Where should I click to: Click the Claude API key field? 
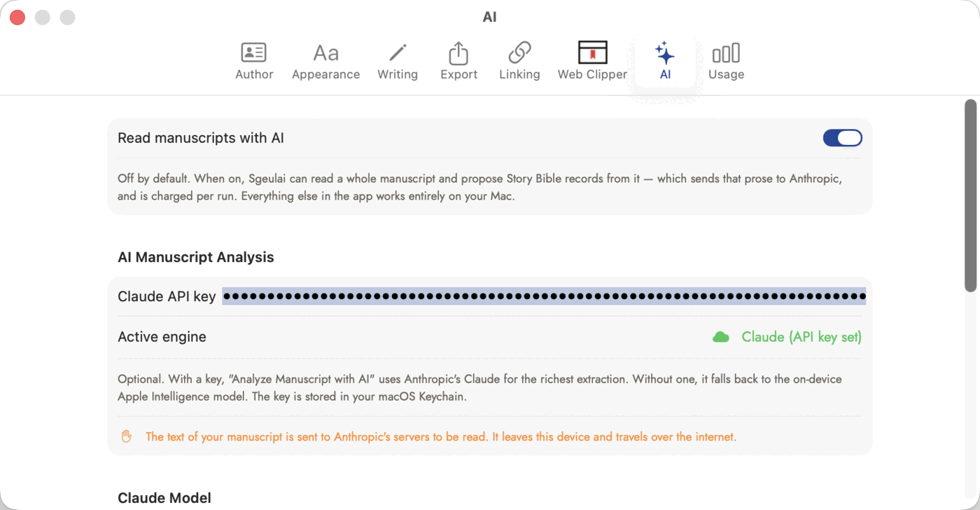(544, 296)
